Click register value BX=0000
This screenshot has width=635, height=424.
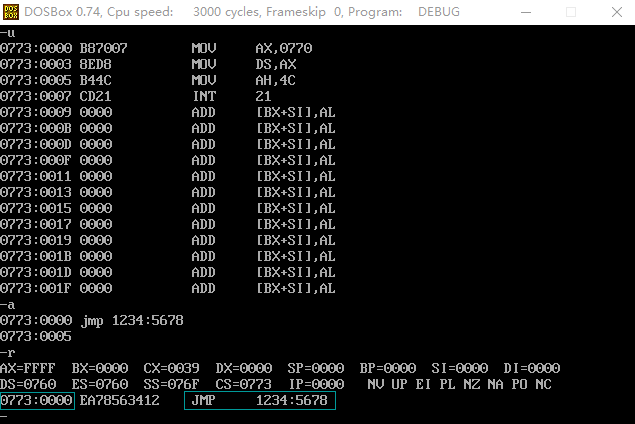click(x=100, y=369)
